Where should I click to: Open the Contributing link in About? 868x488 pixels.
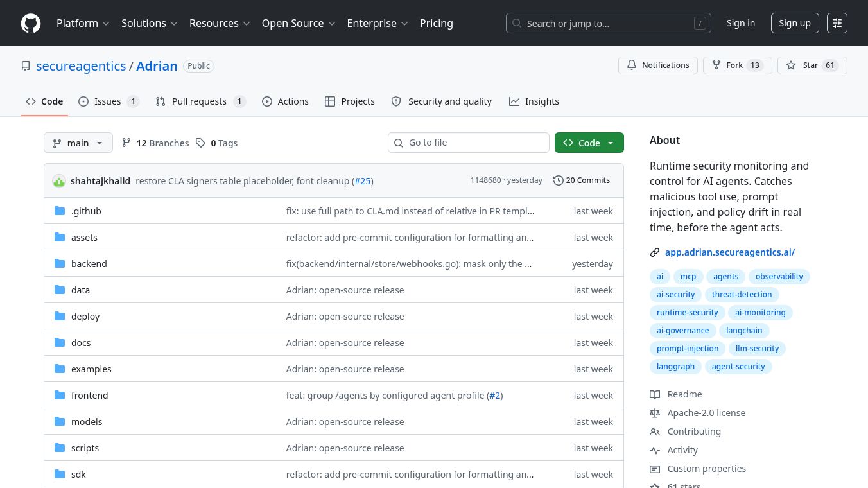694,431
